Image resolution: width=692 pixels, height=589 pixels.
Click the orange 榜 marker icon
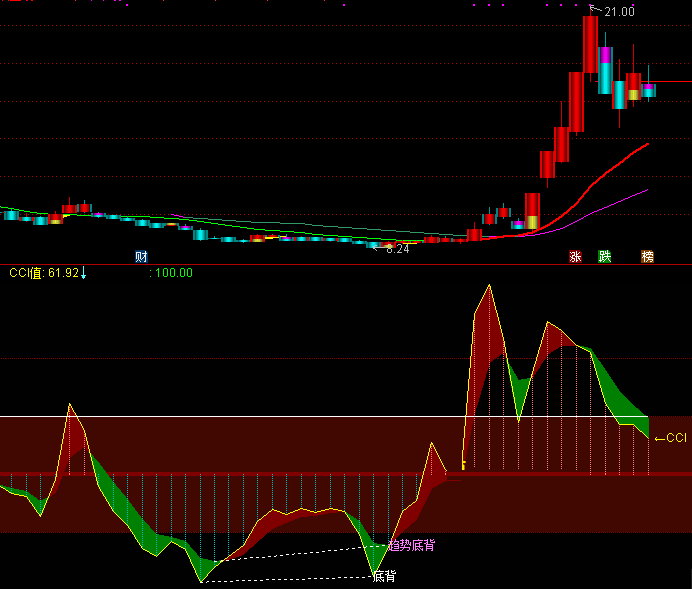click(x=647, y=256)
